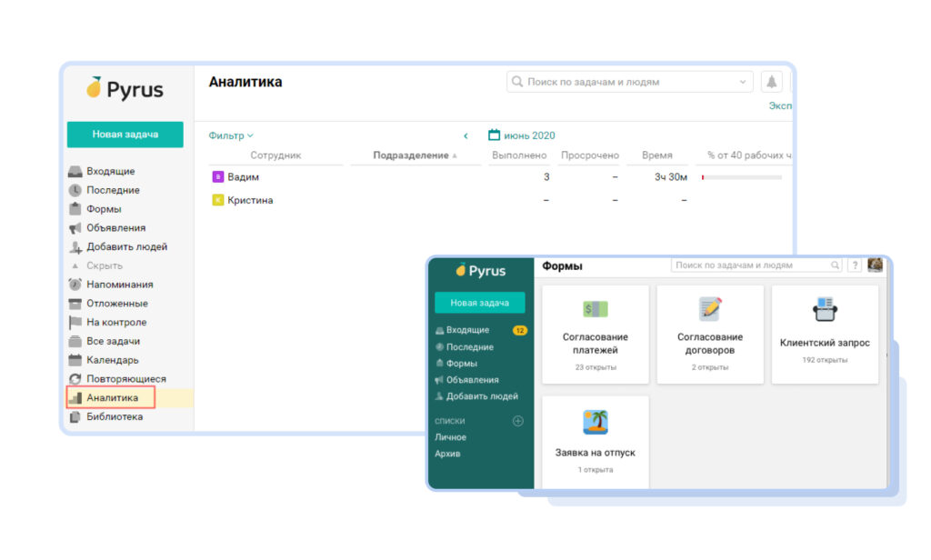The height and width of the screenshot is (560, 931).
Task: Click the Время column header
Action: click(x=656, y=155)
